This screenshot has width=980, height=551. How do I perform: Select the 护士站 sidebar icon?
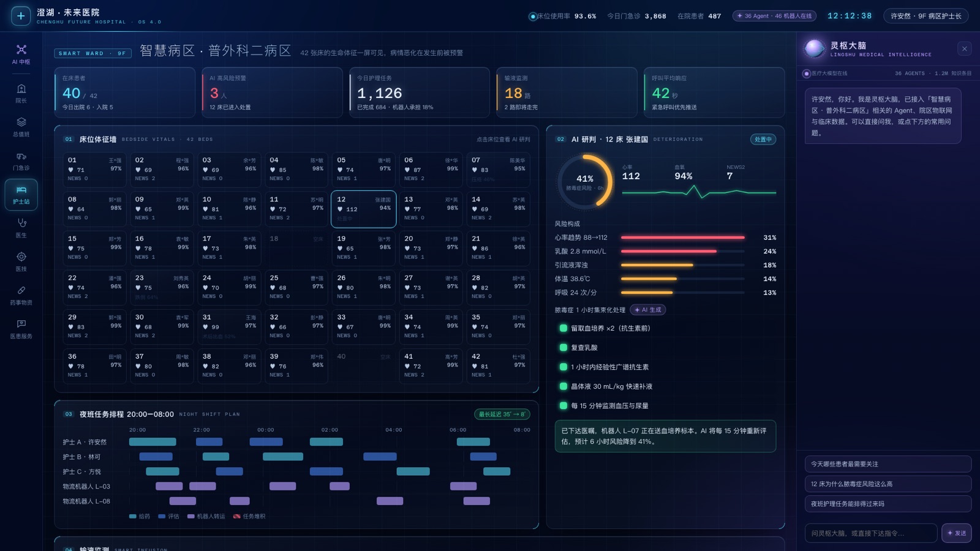pos(21,195)
